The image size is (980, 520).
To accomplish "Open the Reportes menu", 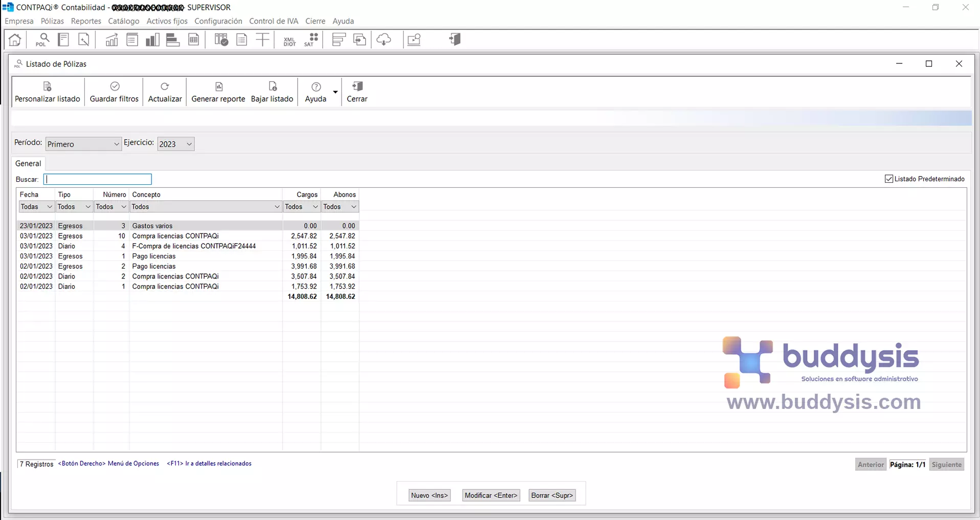I will (86, 21).
